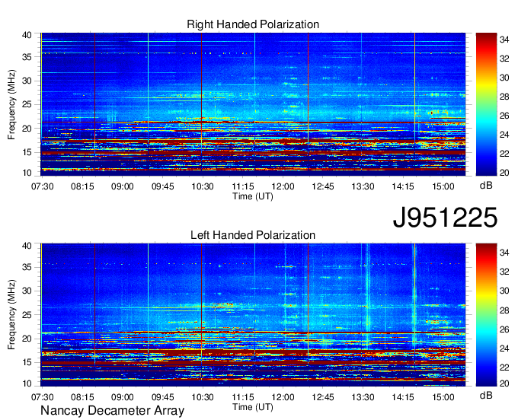This screenshot has width=518, height=420.
Task: Click the "28" value on the lower color bar
Action: pyautogui.click(x=504, y=310)
